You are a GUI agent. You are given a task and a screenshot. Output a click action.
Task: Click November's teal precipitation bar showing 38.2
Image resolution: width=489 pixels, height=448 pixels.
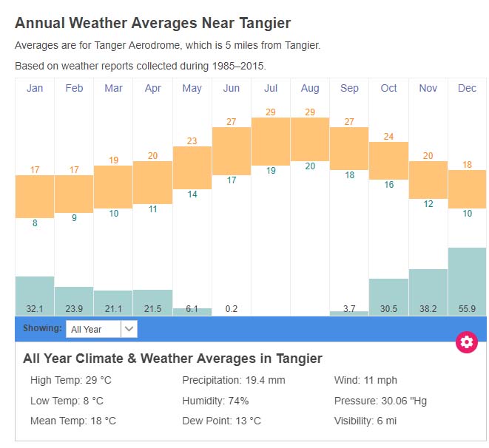[428, 292]
